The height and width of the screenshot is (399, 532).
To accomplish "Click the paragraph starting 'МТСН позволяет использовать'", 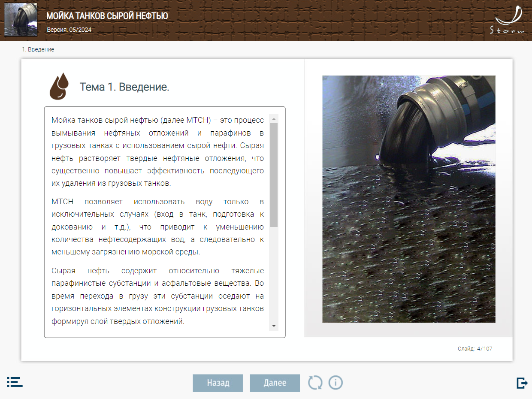I will (157, 227).
